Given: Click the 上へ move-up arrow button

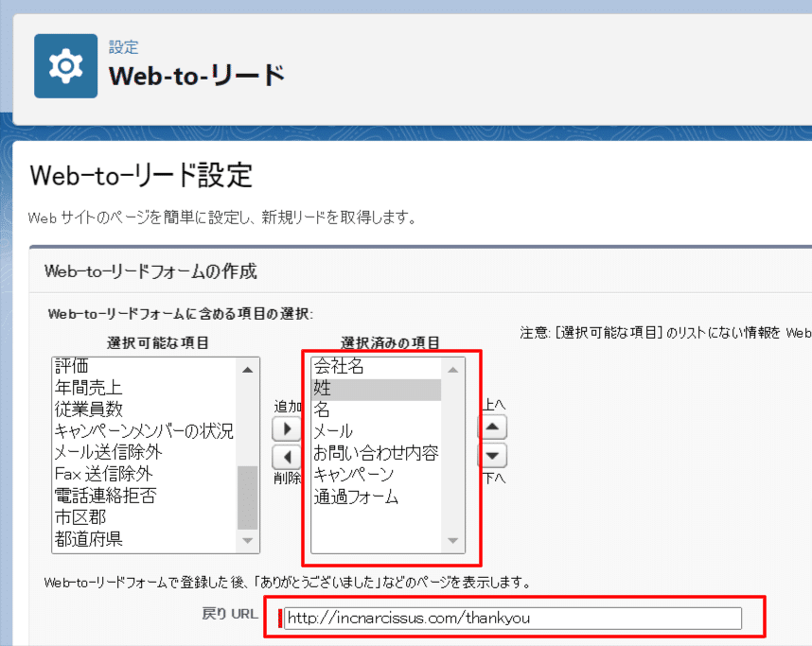Looking at the screenshot, I should click(x=492, y=428).
